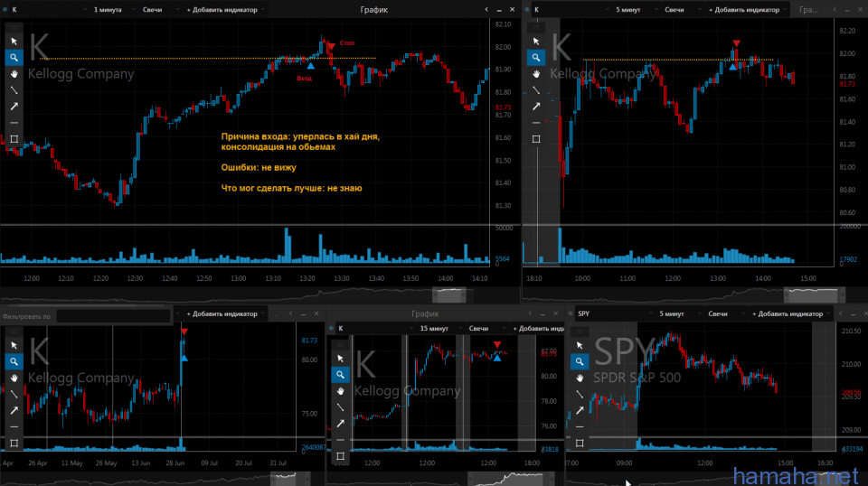Select the zoom magnifier in the 1-minute K chart
This screenshot has width=868, height=486.
coord(14,58)
